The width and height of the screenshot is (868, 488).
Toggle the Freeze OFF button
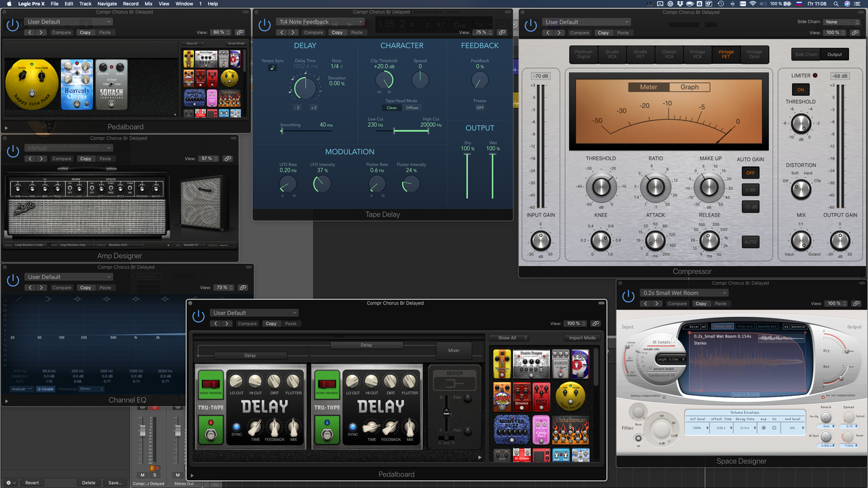pyautogui.click(x=479, y=107)
